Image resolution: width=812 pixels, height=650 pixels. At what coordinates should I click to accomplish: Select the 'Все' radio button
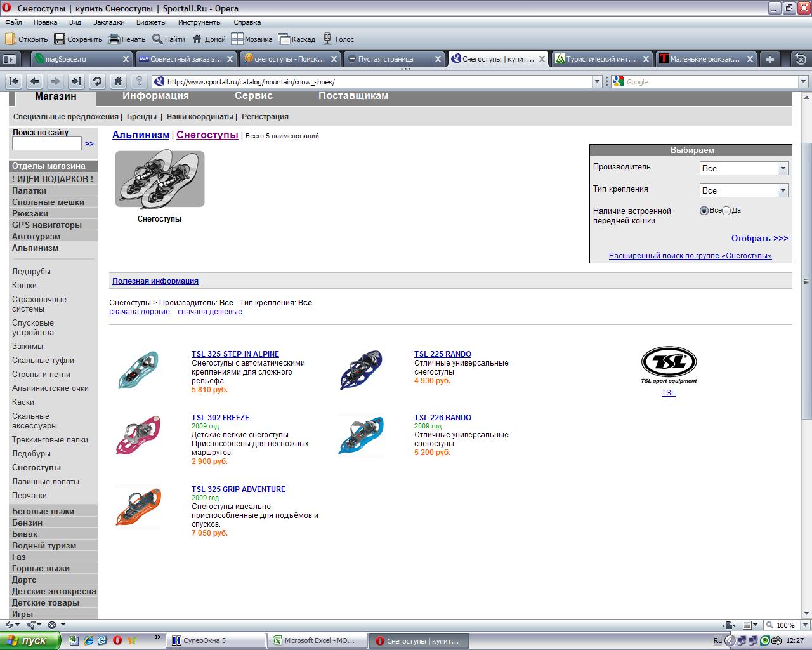click(704, 211)
